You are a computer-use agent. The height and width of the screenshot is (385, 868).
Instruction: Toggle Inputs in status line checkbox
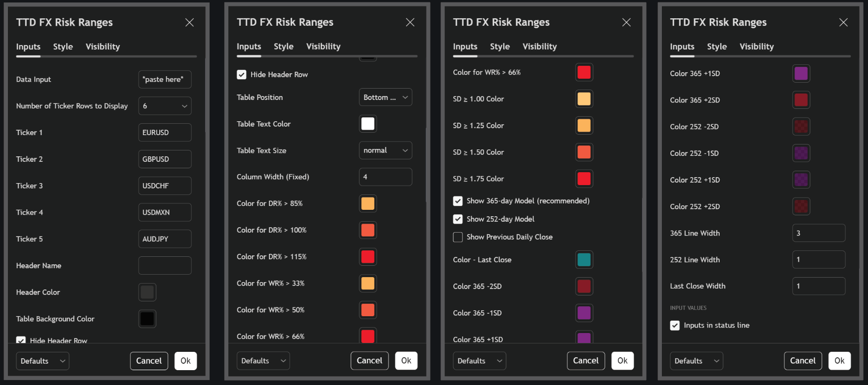[x=675, y=326]
